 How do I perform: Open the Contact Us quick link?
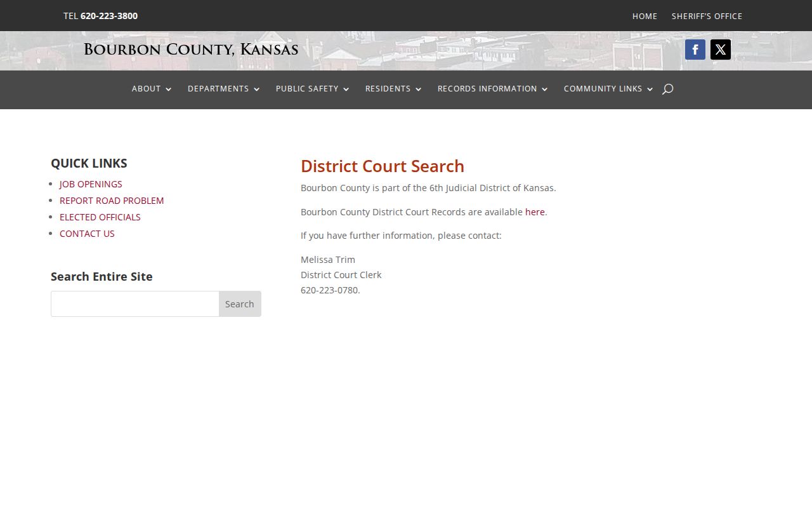87,234
